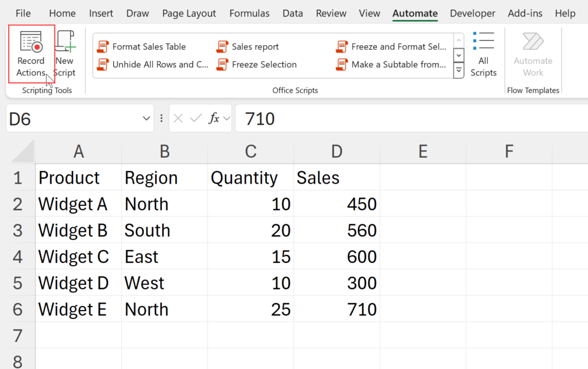Screen dimensions: 588x369
Task: Open the File menu
Action: click(24, 13)
